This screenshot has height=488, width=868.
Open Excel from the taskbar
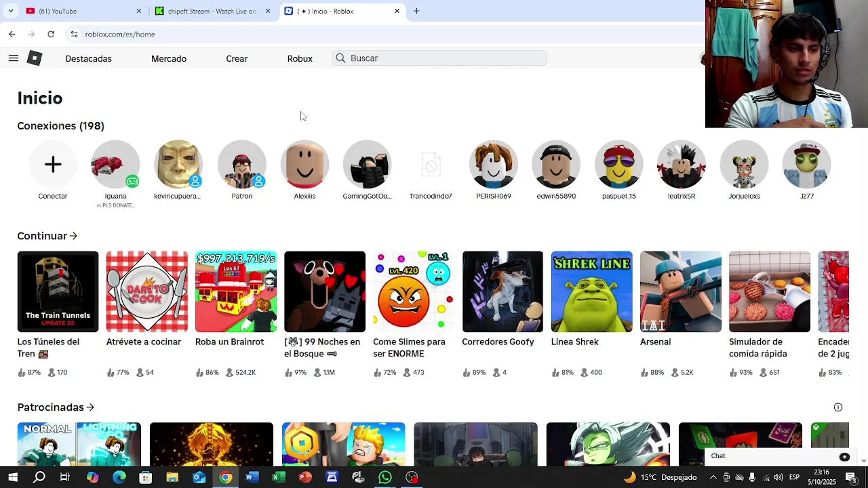click(278, 477)
